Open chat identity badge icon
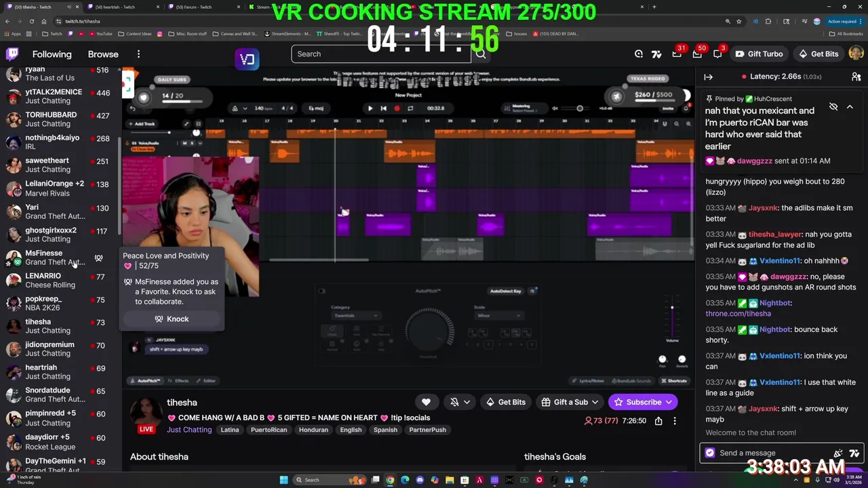 point(710,453)
